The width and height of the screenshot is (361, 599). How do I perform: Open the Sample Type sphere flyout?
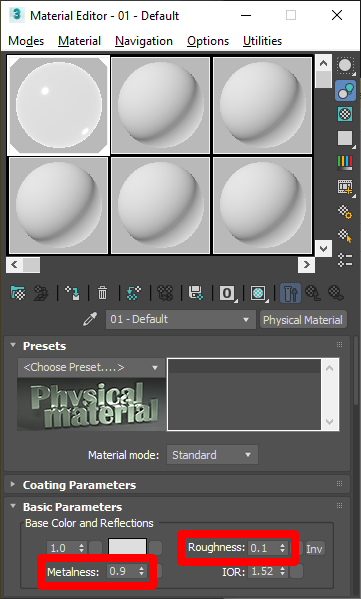[346, 66]
